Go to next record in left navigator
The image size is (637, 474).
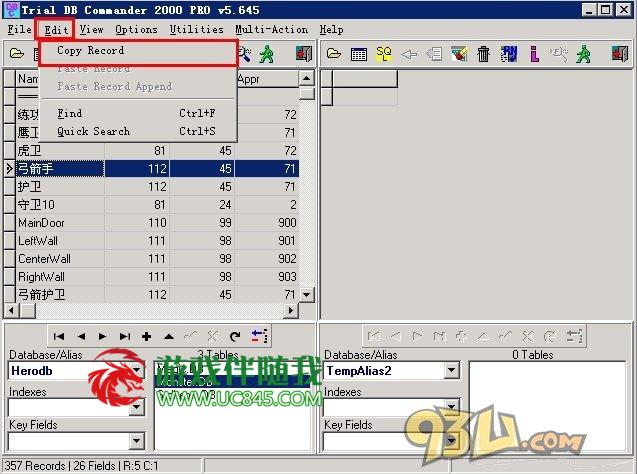[102, 336]
